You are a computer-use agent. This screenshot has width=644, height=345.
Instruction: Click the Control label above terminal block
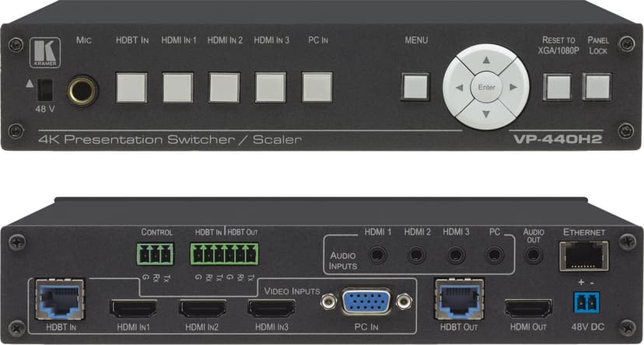pos(157,232)
